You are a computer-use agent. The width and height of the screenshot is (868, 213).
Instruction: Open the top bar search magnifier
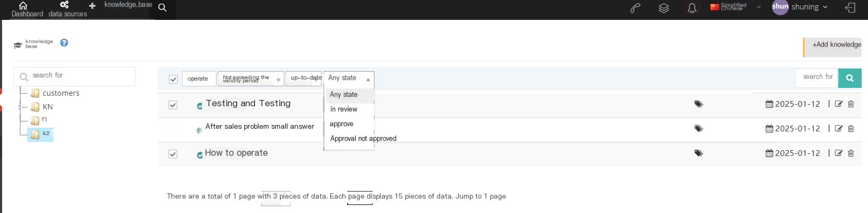pos(163,7)
